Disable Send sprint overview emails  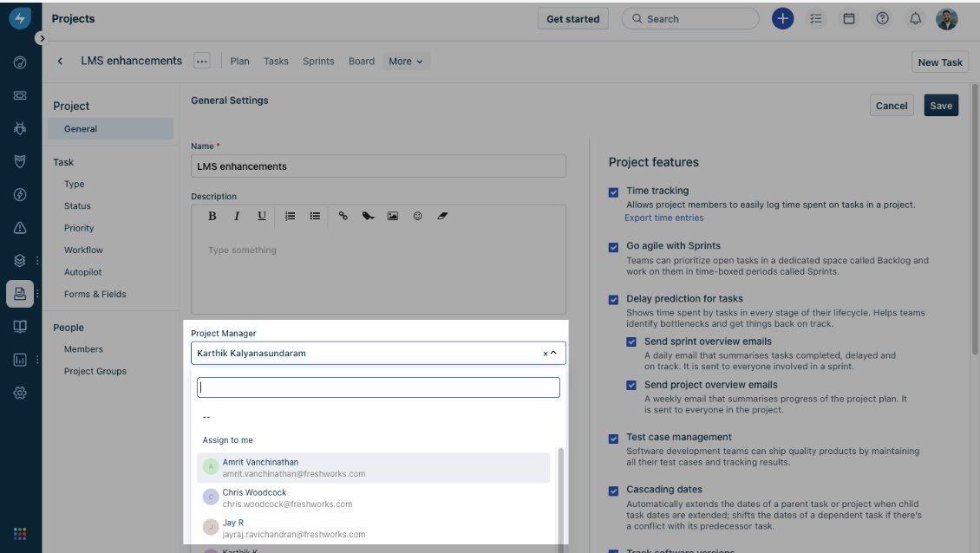(x=631, y=342)
